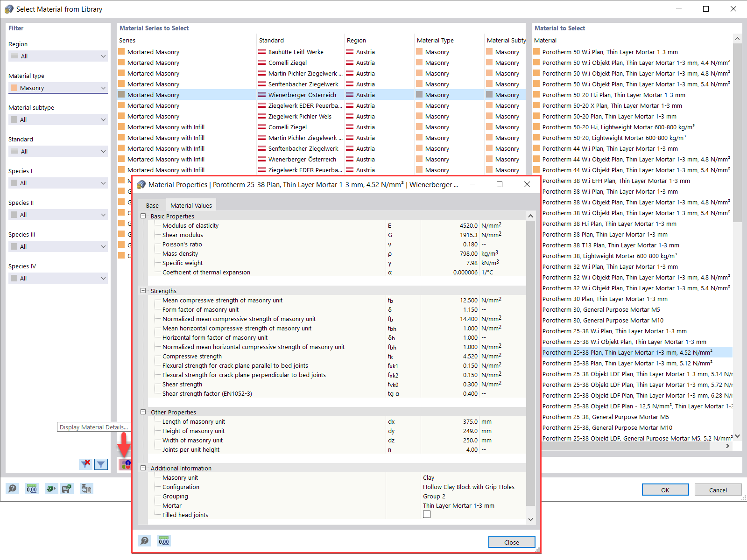Click the Mass density value 798.00
Screen dimensions: 747x560
(469, 253)
